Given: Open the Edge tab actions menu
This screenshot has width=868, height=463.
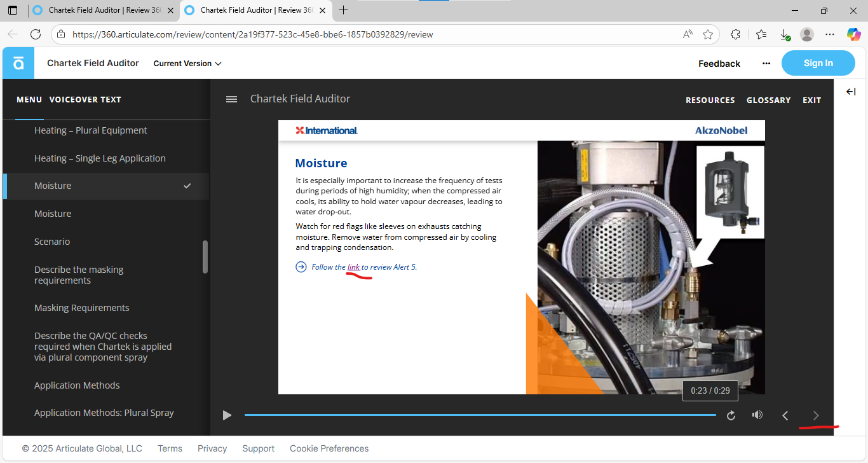Looking at the screenshot, I should click(13, 10).
